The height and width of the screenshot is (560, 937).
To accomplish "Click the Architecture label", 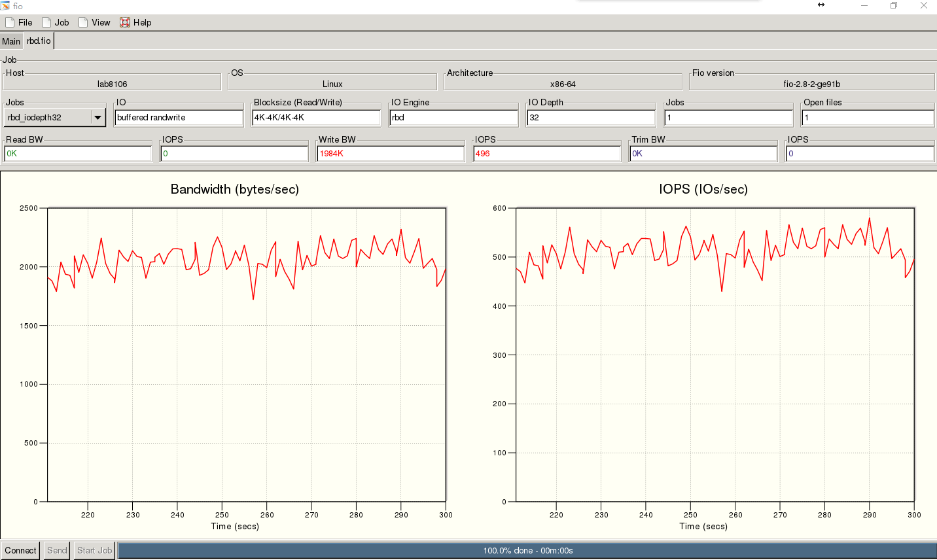I will coord(470,73).
